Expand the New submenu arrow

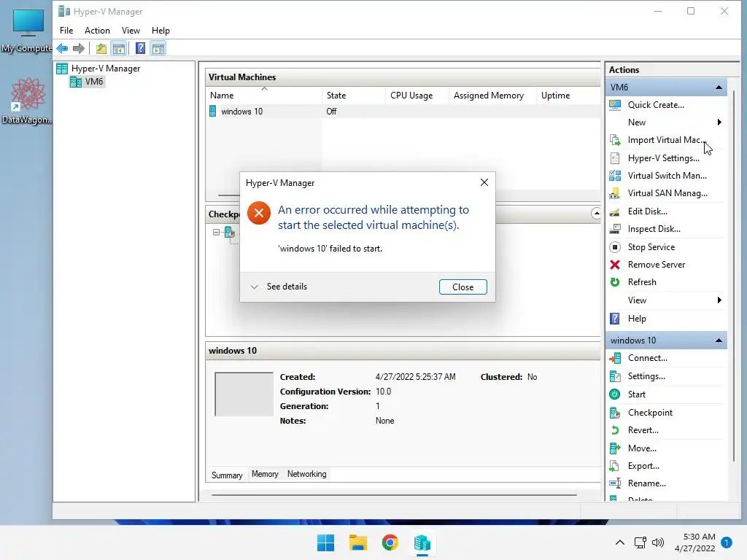tap(719, 122)
